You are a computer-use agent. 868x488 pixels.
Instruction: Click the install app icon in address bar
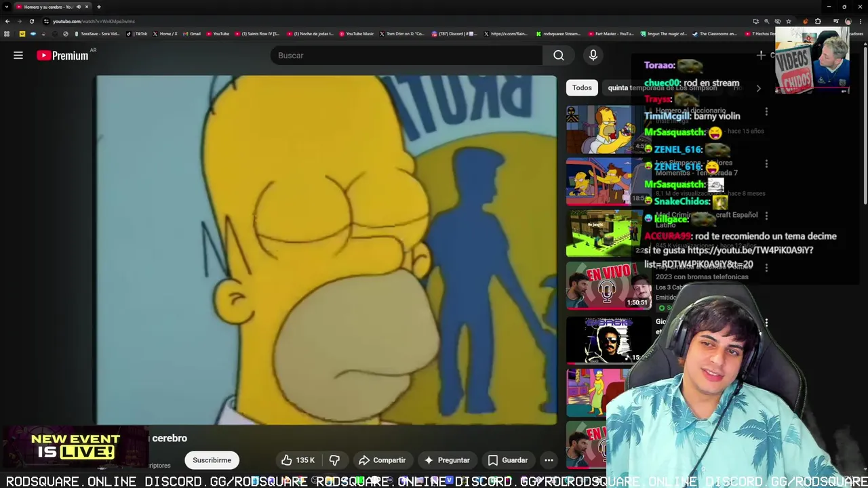click(755, 21)
